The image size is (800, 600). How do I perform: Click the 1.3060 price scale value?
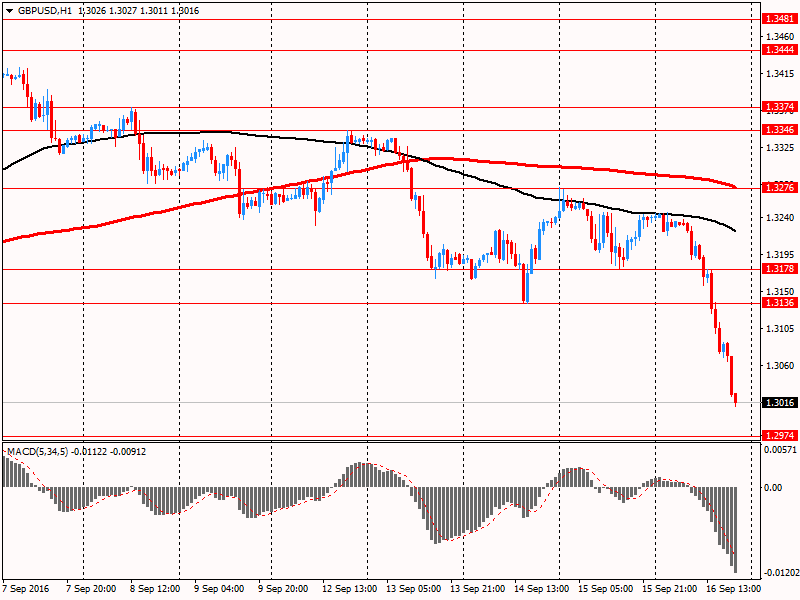click(780, 366)
